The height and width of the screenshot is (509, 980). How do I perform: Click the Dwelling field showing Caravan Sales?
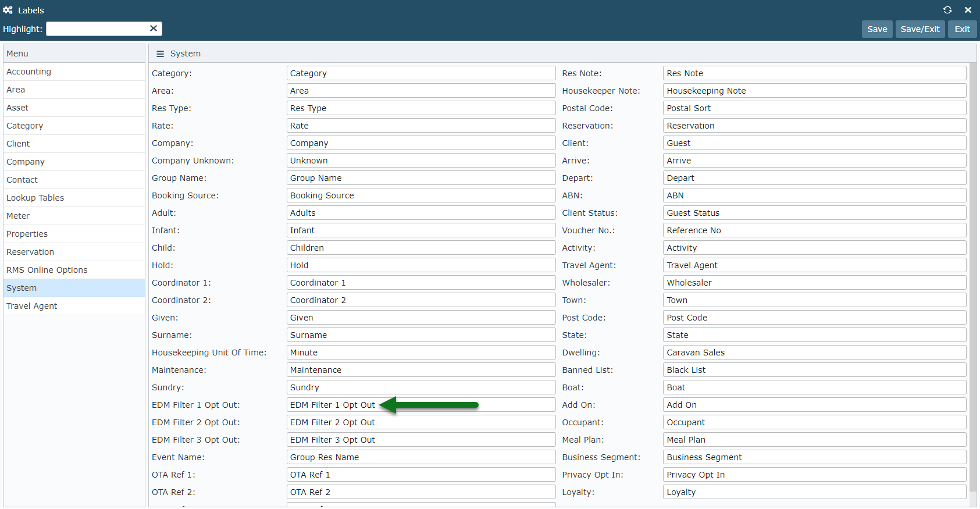[x=815, y=353]
